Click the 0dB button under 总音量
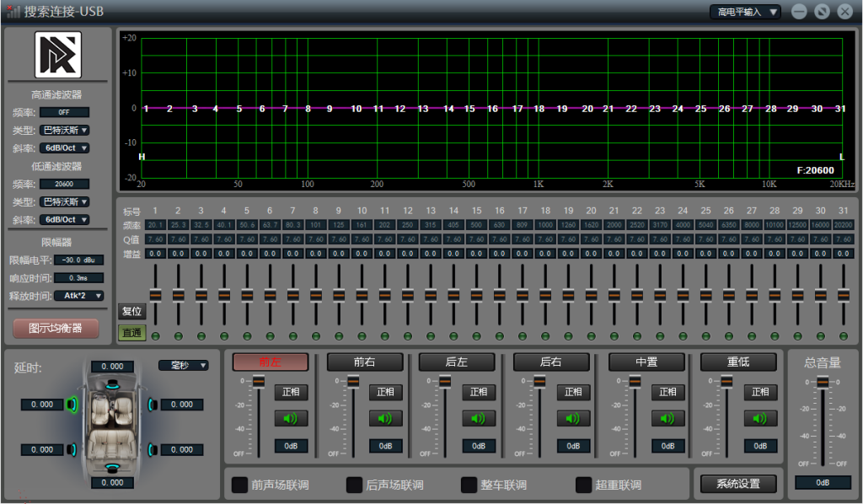 [x=823, y=483]
